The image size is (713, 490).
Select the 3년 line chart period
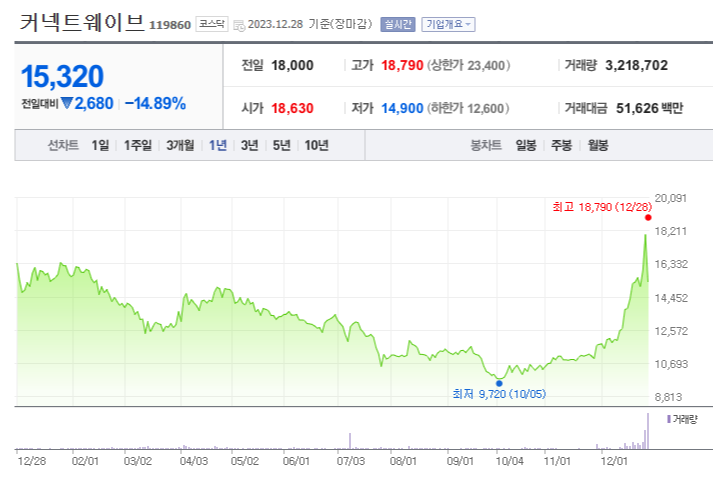250,145
